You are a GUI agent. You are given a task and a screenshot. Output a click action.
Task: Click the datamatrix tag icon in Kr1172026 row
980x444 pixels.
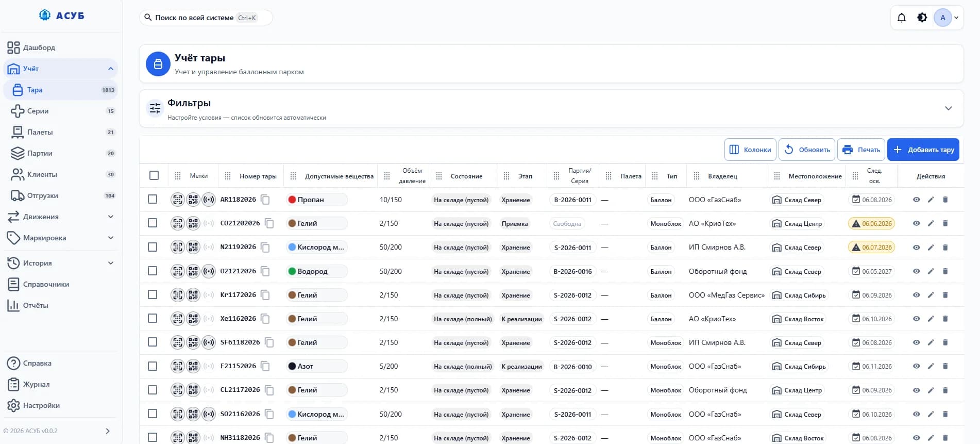point(178,295)
